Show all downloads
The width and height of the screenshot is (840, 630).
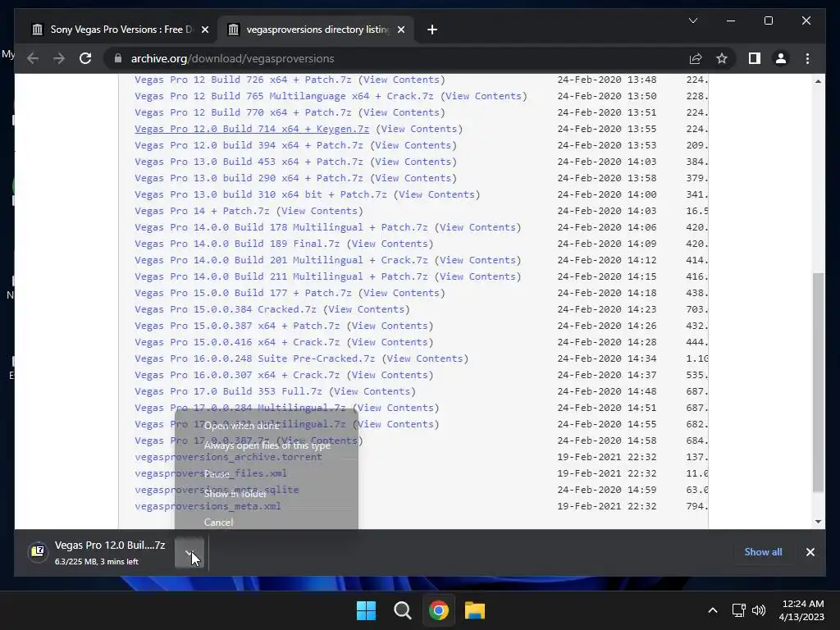click(763, 552)
